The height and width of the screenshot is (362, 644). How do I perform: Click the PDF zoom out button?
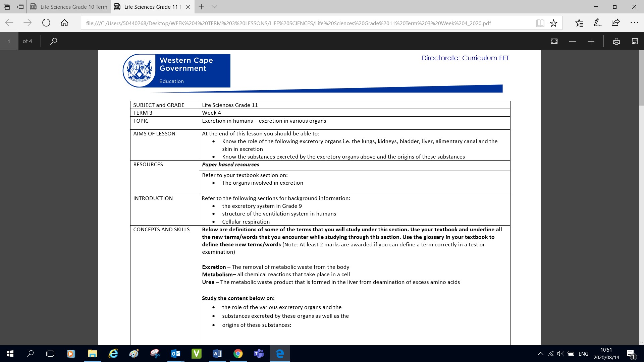click(x=572, y=41)
